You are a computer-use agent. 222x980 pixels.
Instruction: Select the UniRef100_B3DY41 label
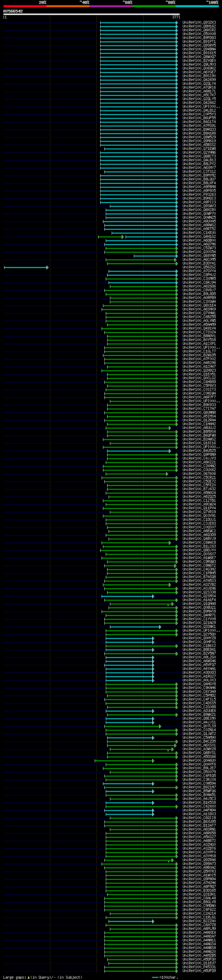point(199,263)
